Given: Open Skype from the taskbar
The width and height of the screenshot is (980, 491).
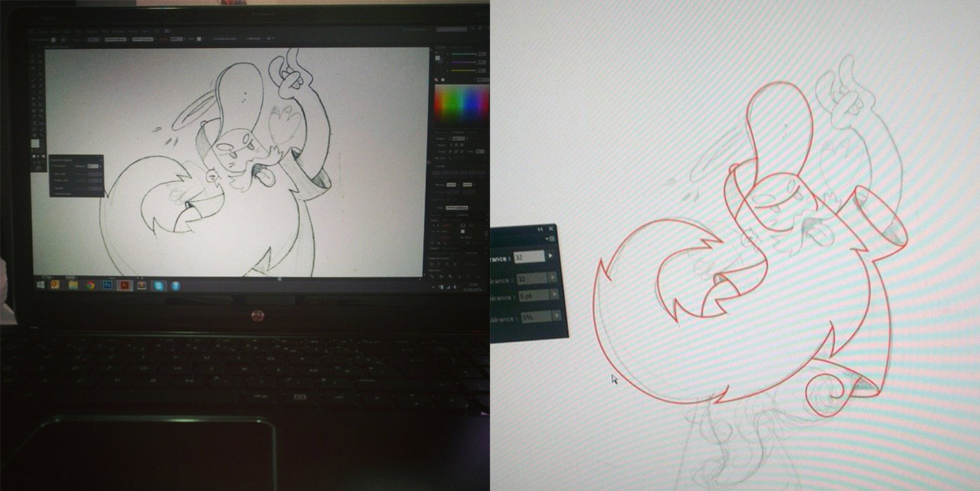Looking at the screenshot, I should click(x=159, y=285).
